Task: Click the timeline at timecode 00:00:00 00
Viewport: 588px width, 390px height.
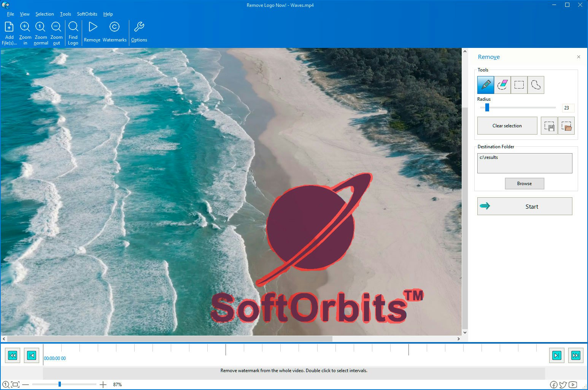Action: pos(55,358)
